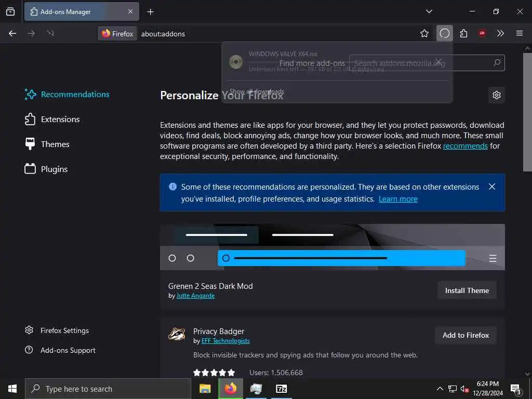
Task: Click the info icon in blue notice
Action: click(x=172, y=187)
